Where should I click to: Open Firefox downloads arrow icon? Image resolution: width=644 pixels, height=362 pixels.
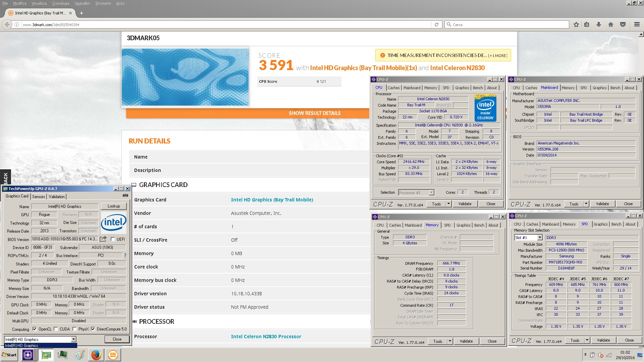point(598,24)
